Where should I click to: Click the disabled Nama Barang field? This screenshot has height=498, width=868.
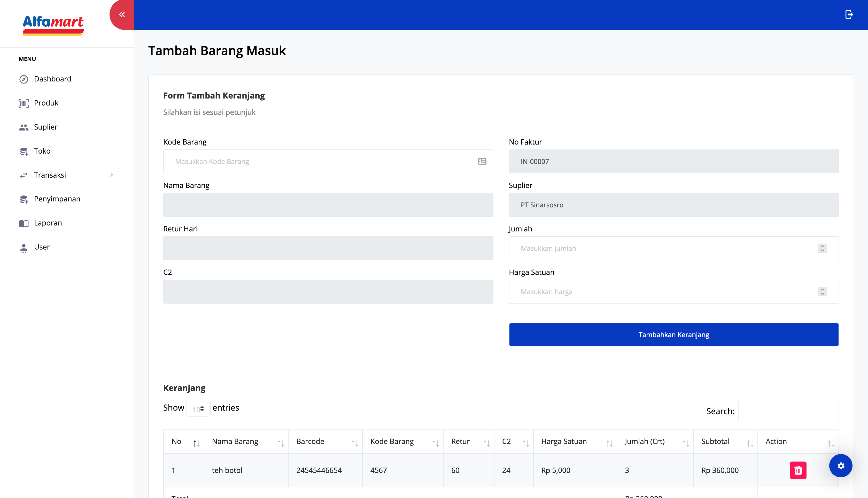[x=328, y=205]
